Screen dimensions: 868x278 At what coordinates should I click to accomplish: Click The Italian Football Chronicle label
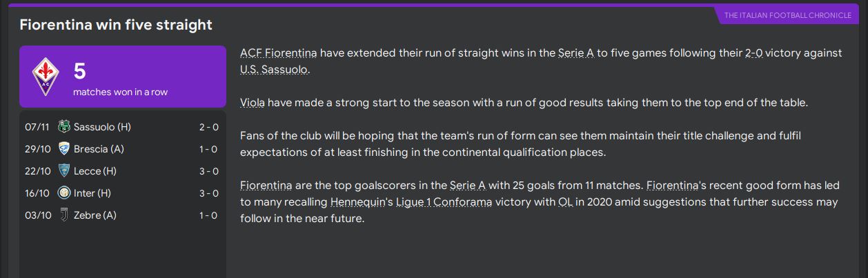click(x=787, y=15)
